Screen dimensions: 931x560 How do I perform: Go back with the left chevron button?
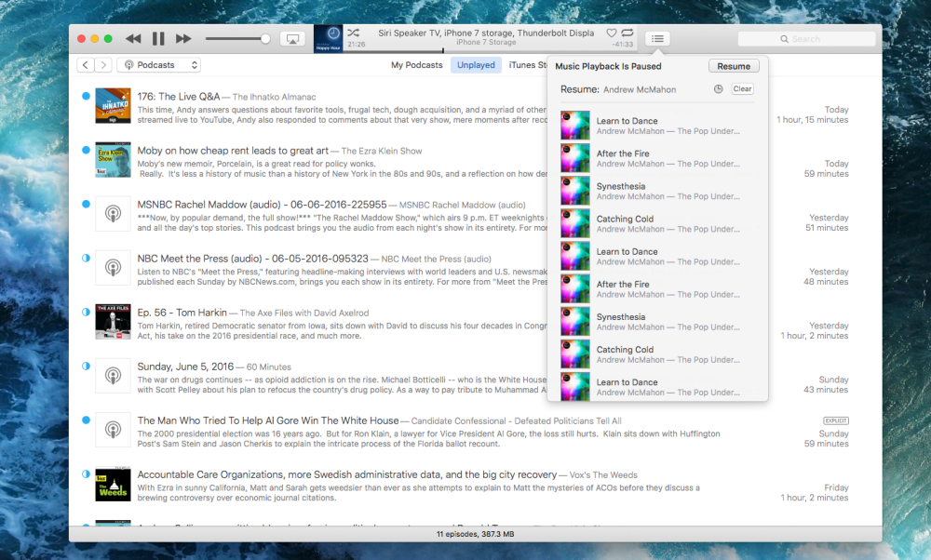pyautogui.click(x=85, y=65)
